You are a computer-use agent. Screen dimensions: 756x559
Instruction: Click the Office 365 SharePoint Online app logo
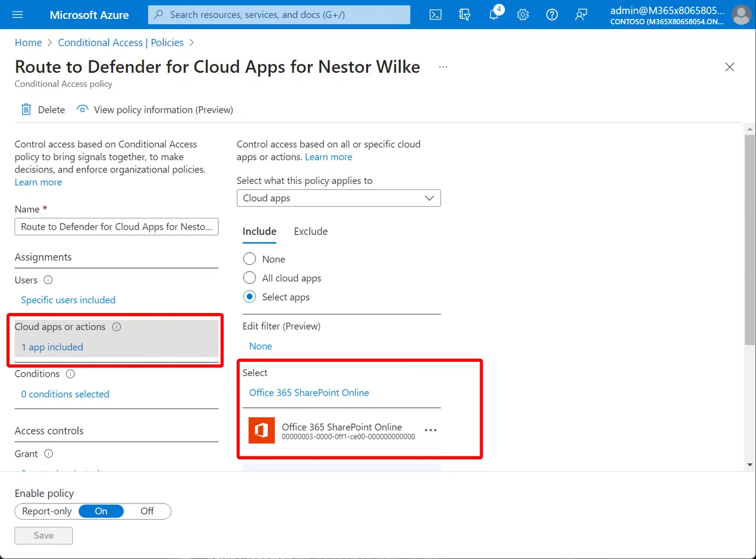click(261, 431)
